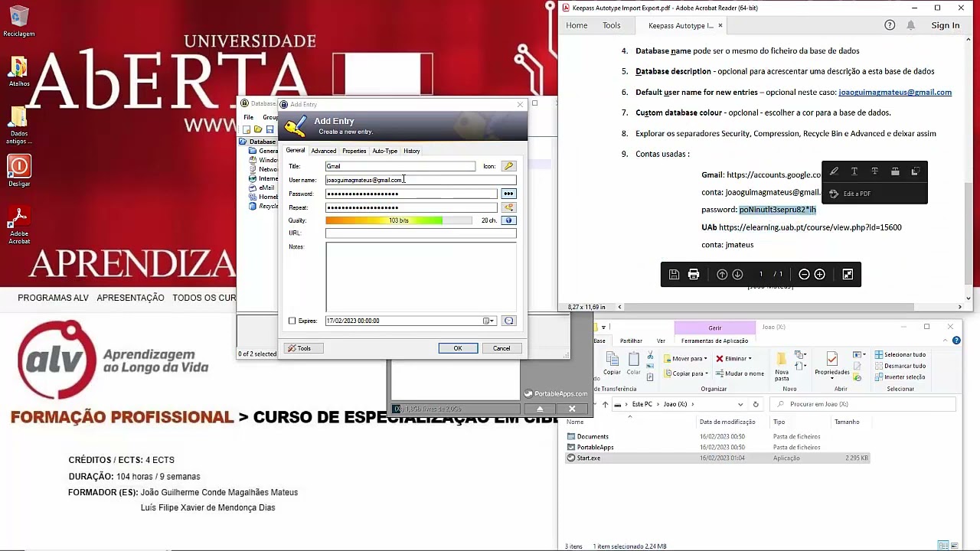Select the underline text tool in Acrobat popup
This screenshot has height=551, width=980.
(854, 171)
